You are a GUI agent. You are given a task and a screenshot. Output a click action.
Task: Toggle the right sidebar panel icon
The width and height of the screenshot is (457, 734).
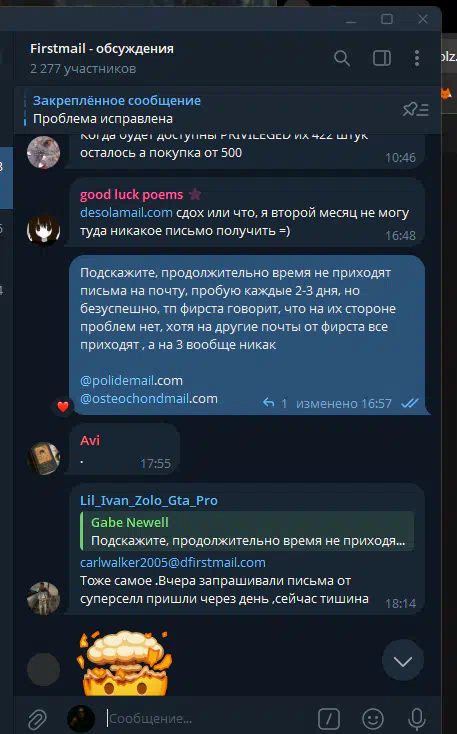[x=382, y=59]
